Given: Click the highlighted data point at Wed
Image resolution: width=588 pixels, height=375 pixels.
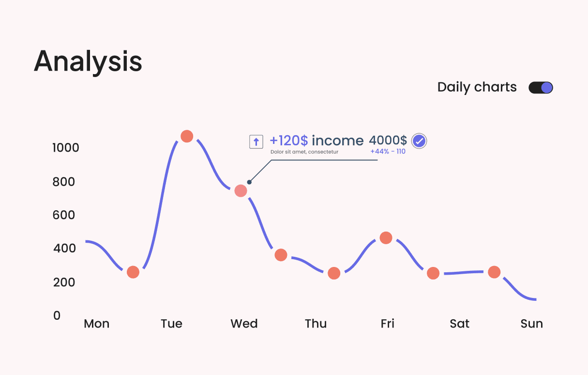Looking at the screenshot, I should pyautogui.click(x=241, y=191).
